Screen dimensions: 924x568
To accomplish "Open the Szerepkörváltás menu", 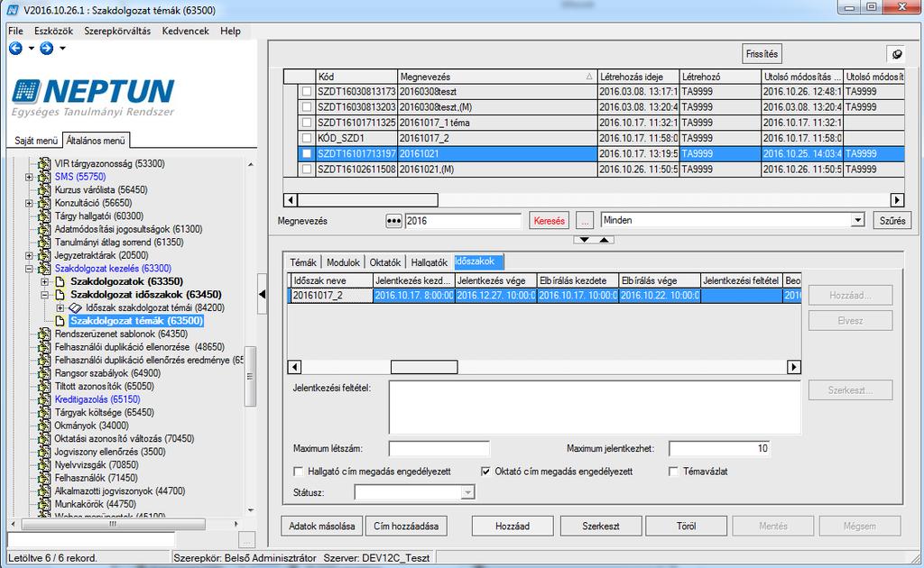I will [x=117, y=31].
